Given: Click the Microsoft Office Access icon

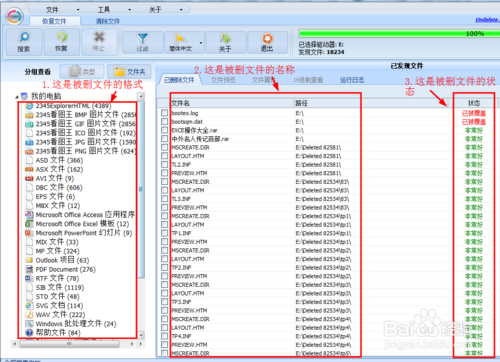Looking at the screenshot, I should 30,214.
